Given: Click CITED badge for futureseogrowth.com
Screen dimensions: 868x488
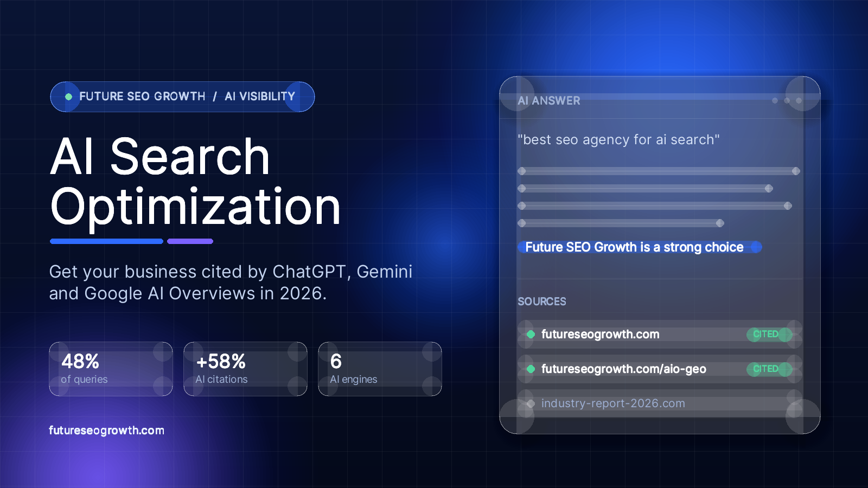Looking at the screenshot, I should 769,334.
